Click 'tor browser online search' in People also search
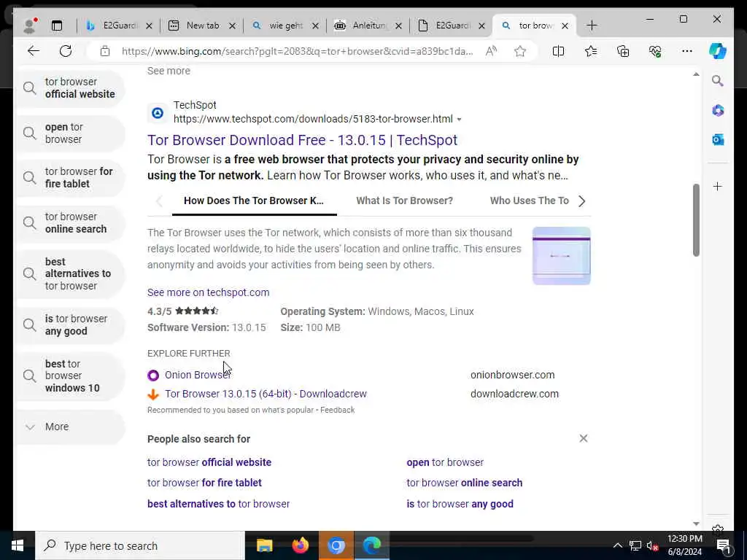 (465, 483)
